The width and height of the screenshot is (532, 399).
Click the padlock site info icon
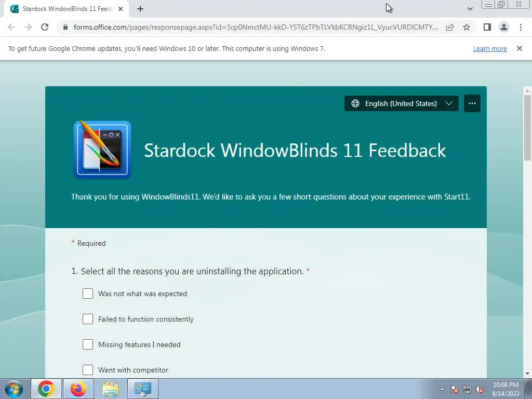pyautogui.click(x=65, y=27)
